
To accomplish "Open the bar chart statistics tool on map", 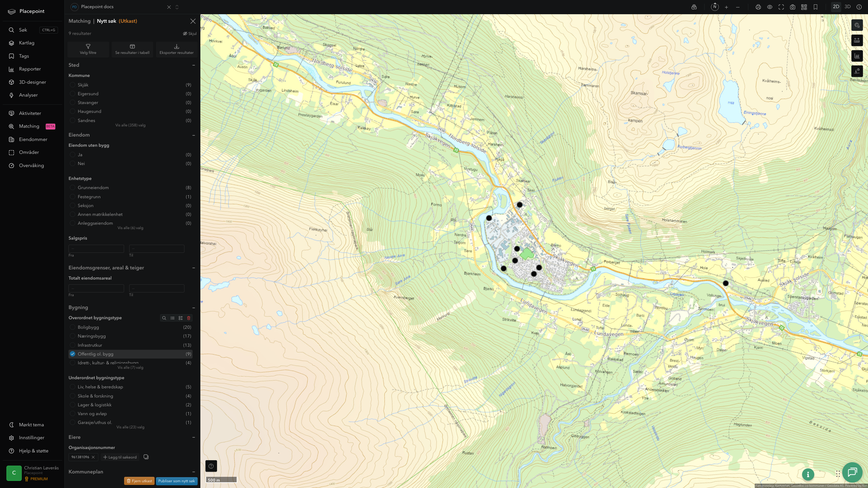I will coord(857,56).
